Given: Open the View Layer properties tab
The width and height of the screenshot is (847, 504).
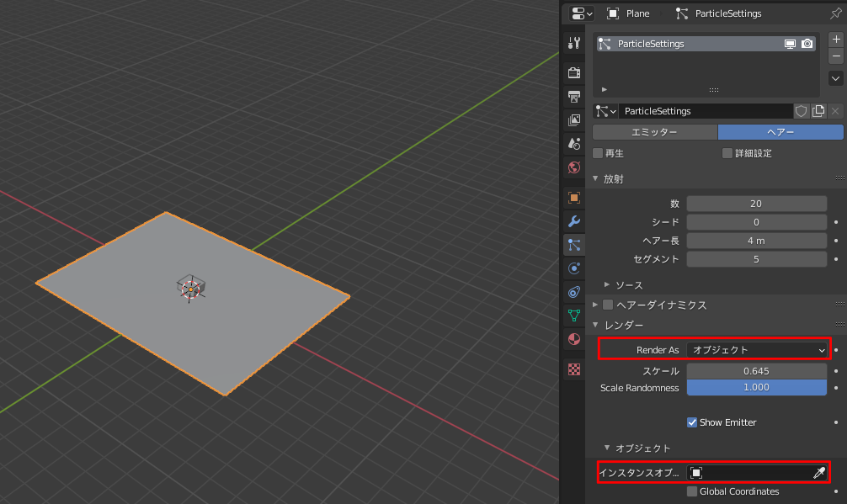Looking at the screenshot, I should (x=573, y=119).
